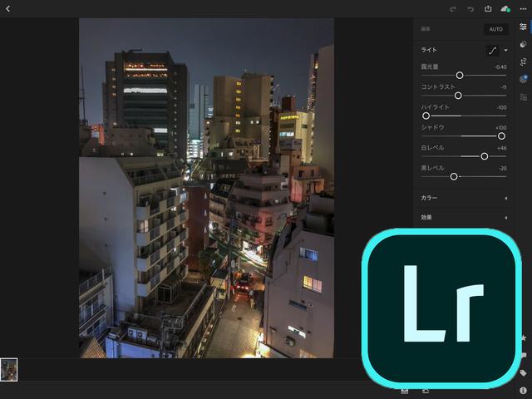
Task: Click the コントラスト slider handle
Action: (458, 96)
